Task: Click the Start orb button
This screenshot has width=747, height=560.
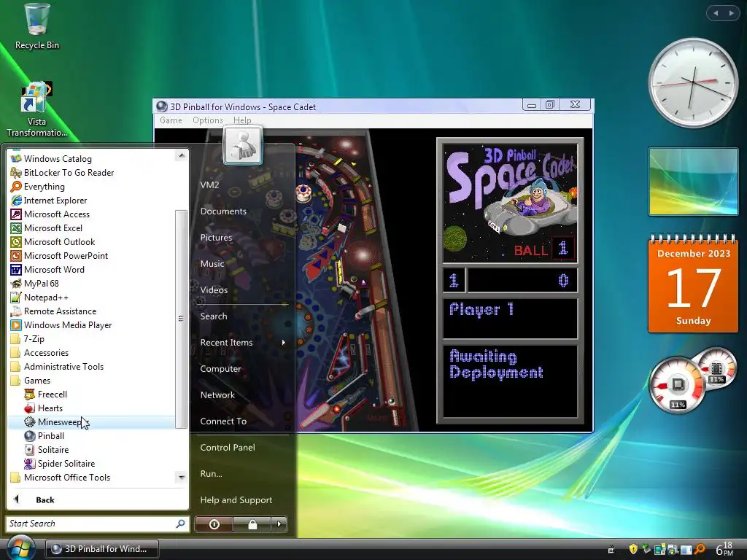Action: (x=20, y=548)
